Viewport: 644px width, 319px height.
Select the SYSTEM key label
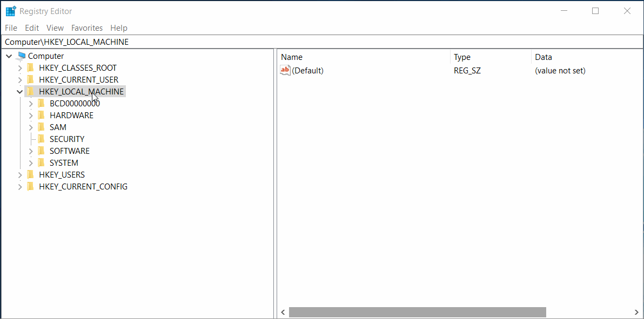(x=64, y=163)
